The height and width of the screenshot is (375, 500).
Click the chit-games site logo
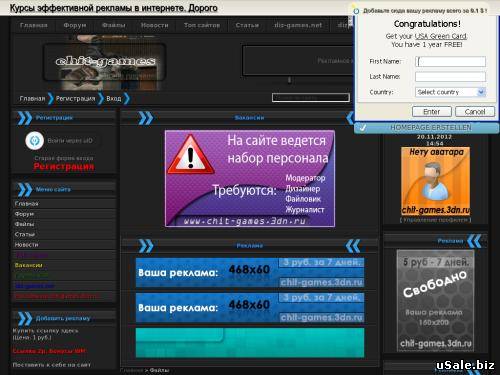pyautogui.click(x=105, y=62)
